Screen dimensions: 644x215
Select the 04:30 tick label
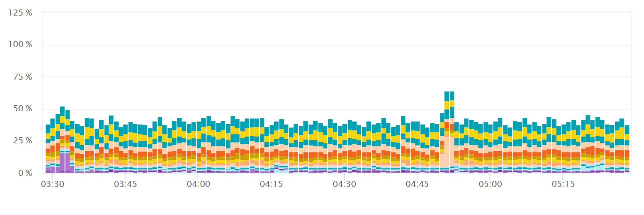pos(344,184)
